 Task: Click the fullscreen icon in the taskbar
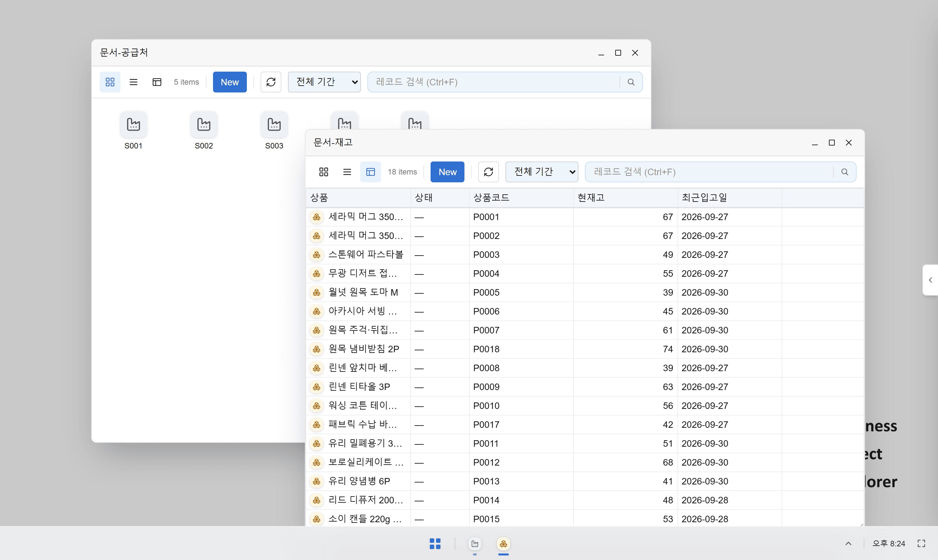pyautogui.click(x=921, y=543)
